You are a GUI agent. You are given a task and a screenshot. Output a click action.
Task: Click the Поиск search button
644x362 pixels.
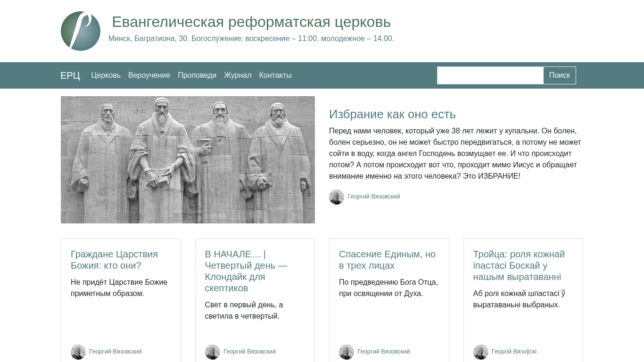pos(560,75)
